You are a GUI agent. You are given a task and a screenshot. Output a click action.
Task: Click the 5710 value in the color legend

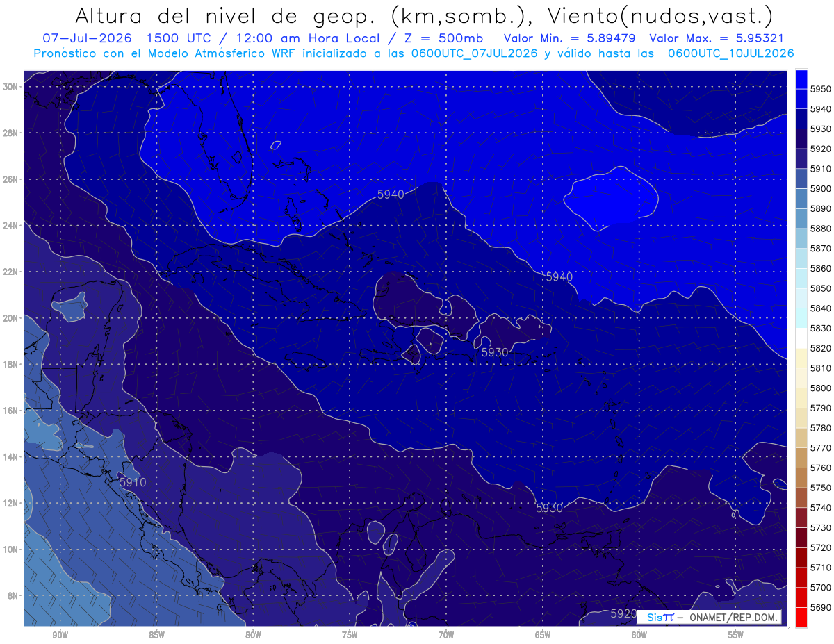tap(820, 568)
